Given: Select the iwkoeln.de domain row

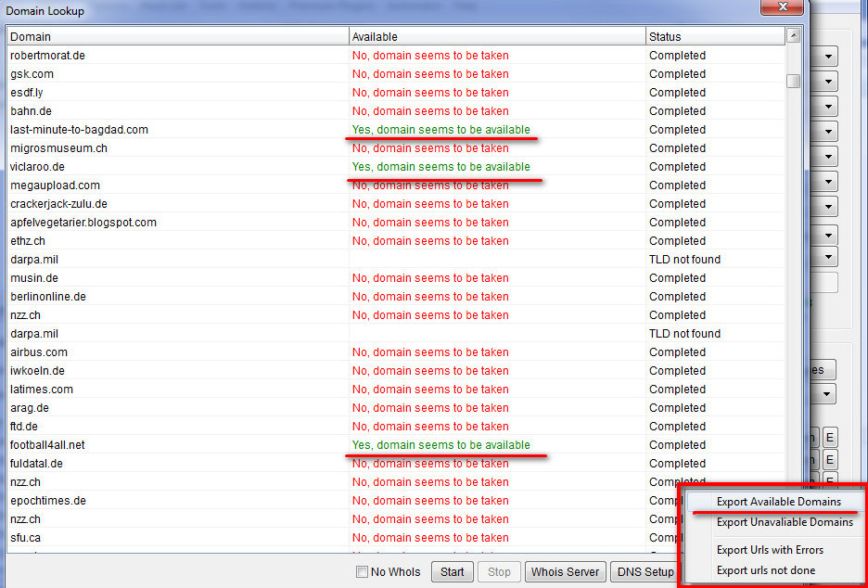Looking at the screenshot, I should (x=396, y=370).
